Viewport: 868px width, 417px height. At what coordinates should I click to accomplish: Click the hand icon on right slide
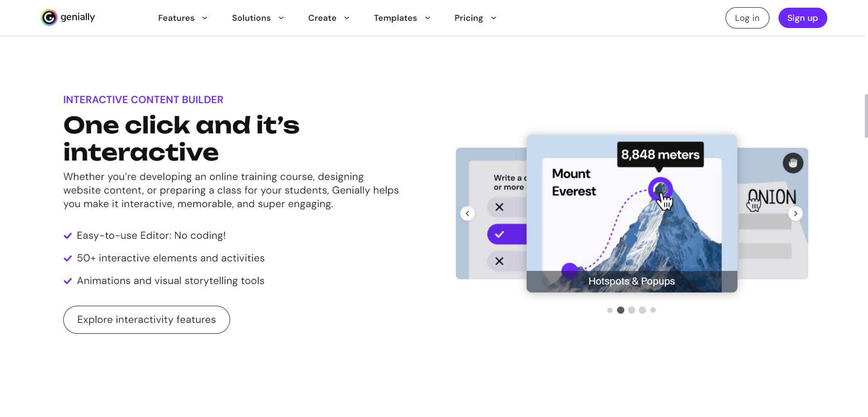point(793,163)
